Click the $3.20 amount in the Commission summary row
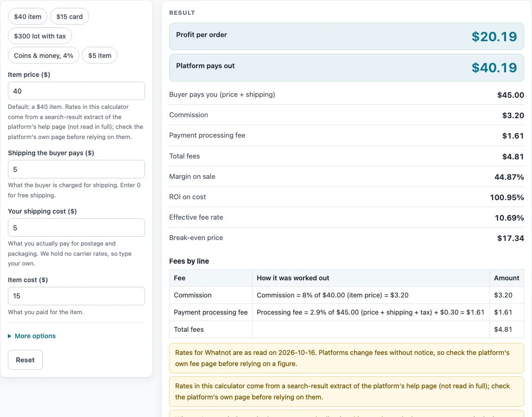Viewport: 532px width, 417px height. [x=513, y=115]
